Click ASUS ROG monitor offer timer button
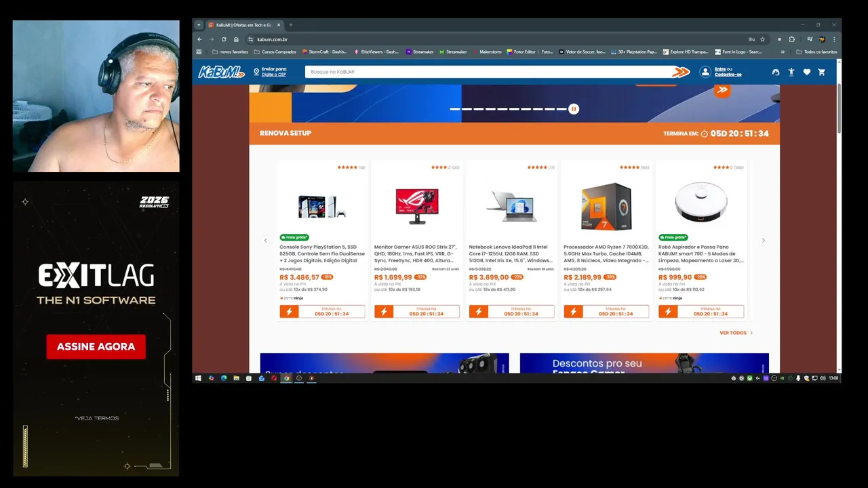868x488 pixels. pos(417,312)
